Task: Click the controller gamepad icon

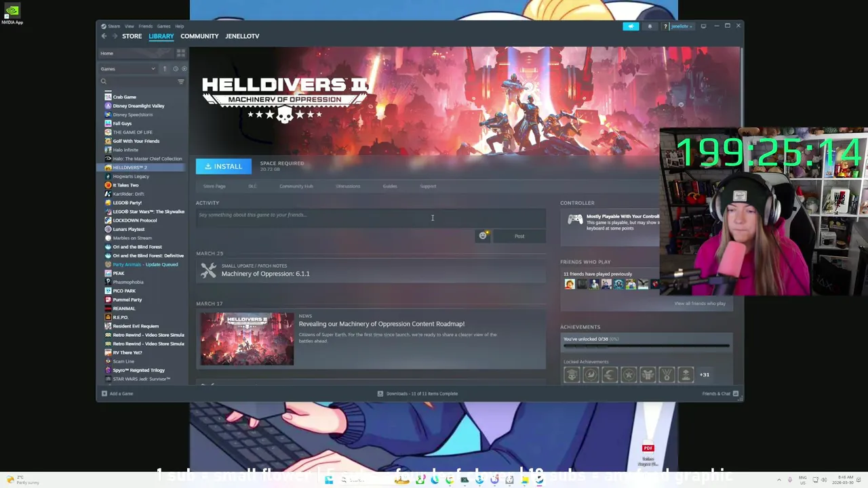Action: pyautogui.click(x=575, y=219)
